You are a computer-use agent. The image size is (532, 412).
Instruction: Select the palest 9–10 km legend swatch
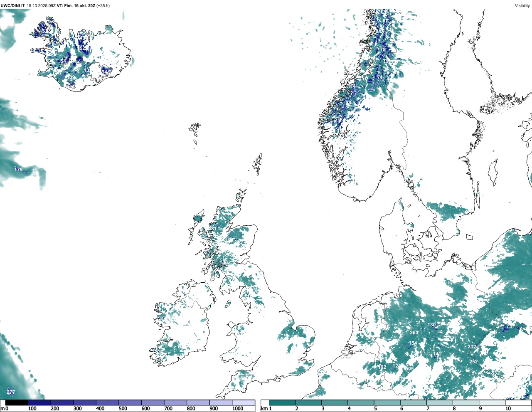[493, 402]
